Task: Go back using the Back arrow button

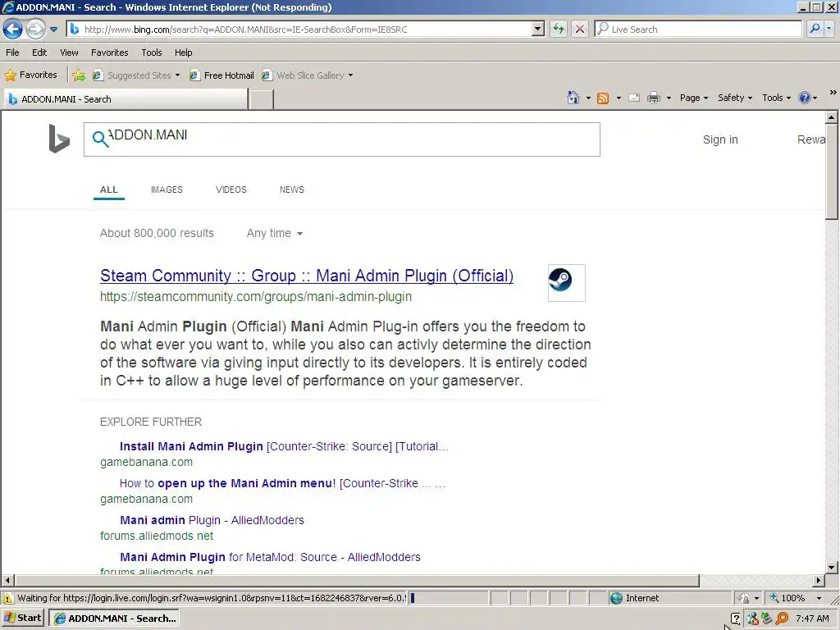Action: [12, 29]
